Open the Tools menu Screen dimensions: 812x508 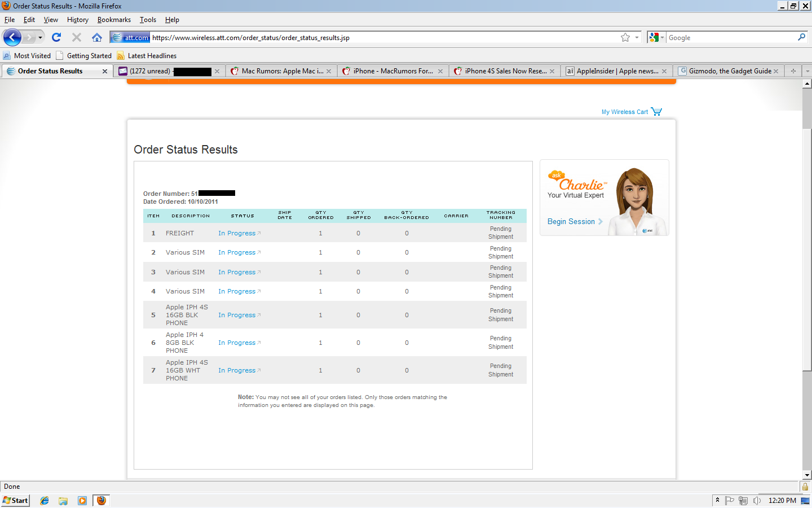click(148, 20)
